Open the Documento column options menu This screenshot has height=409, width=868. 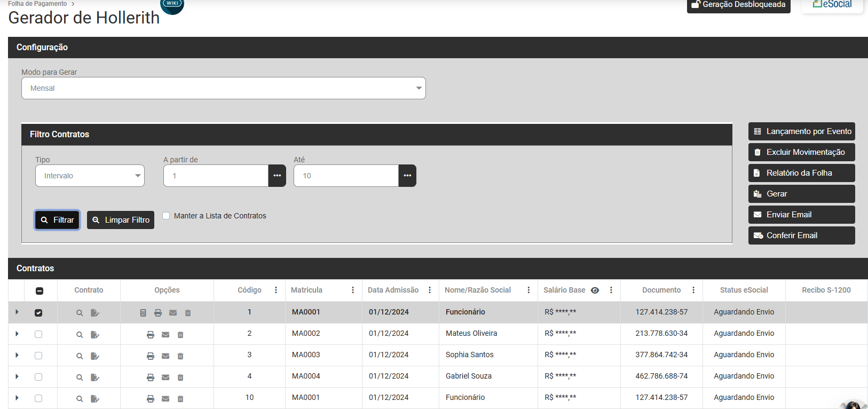click(x=693, y=290)
